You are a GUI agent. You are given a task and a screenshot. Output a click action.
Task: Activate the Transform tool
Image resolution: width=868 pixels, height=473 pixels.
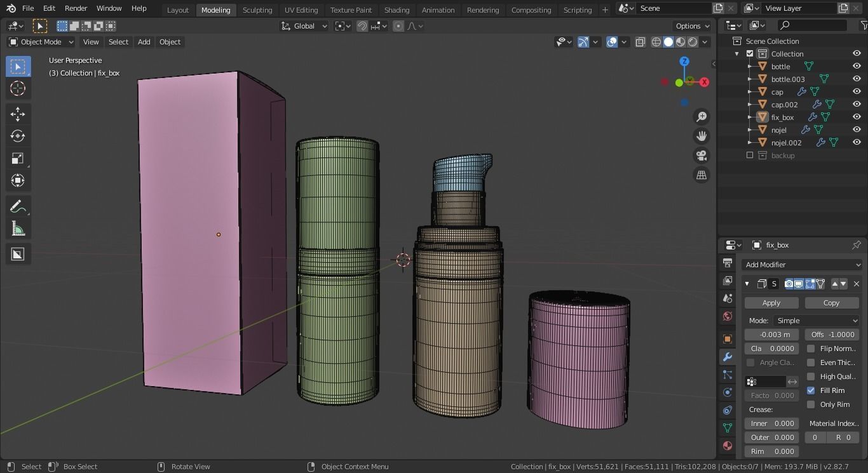coord(18,180)
